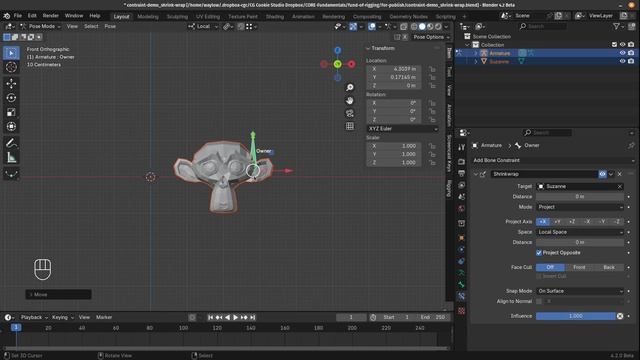Switch perspective/orthographic grid icon
This screenshot has width=640, height=360.
(350, 126)
